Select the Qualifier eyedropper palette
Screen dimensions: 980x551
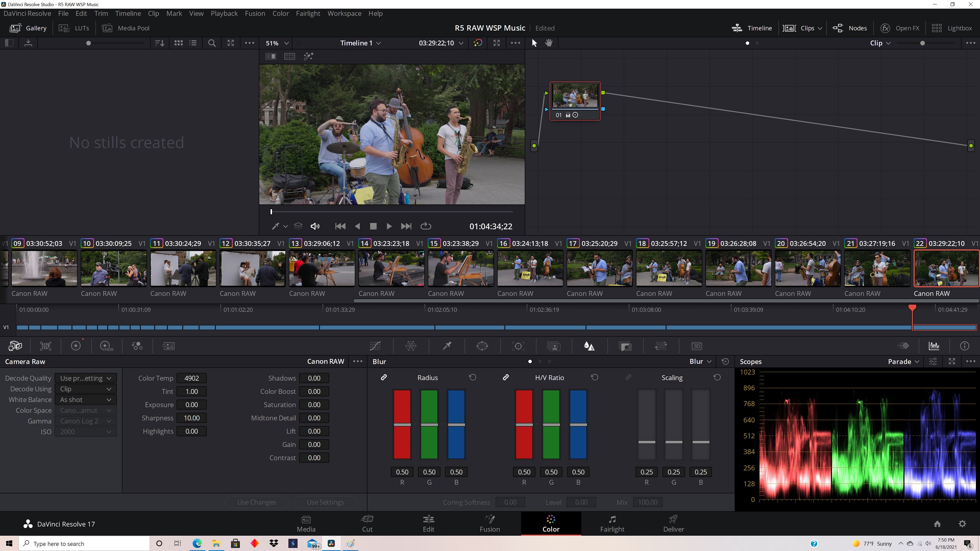pyautogui.click(x=447, y=346)
